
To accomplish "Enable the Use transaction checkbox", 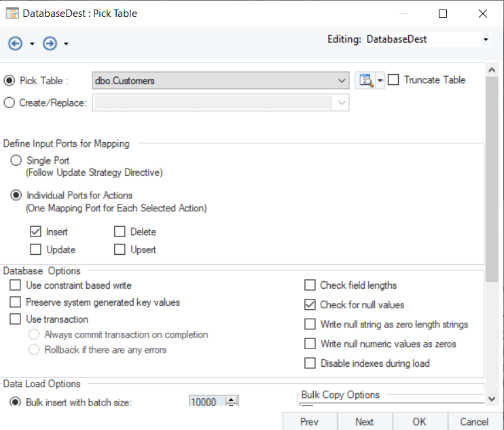I will tap(15, 319).
